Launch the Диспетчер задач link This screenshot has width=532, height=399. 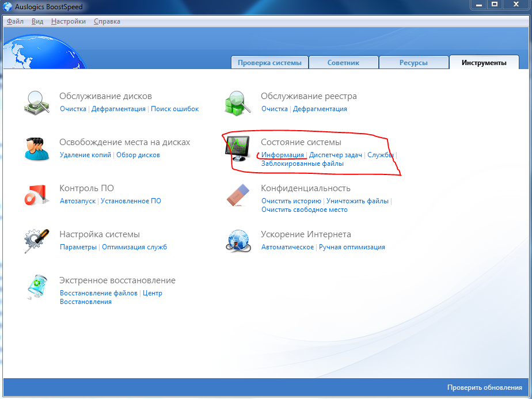pyautogui.click(x=336, y=155)
